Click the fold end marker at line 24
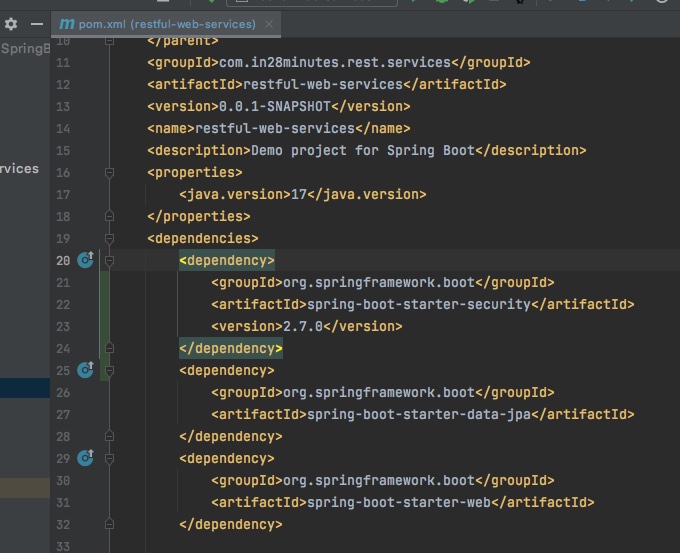680x553 pixels. 110,348
